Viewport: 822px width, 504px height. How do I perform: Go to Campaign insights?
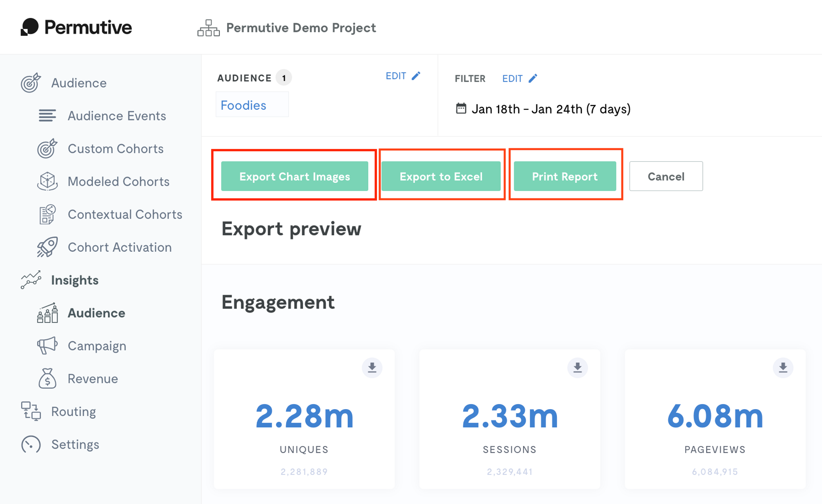tap(97, 346)
